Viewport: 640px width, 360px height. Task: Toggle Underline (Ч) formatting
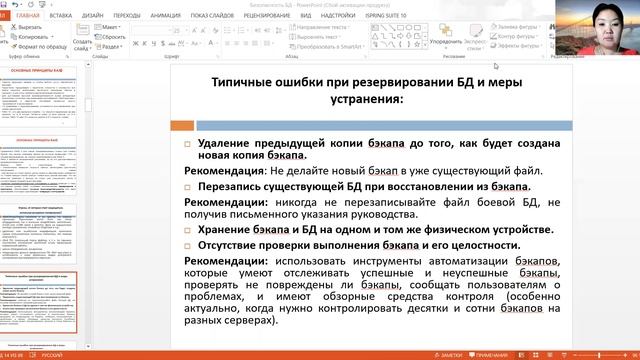153,43
